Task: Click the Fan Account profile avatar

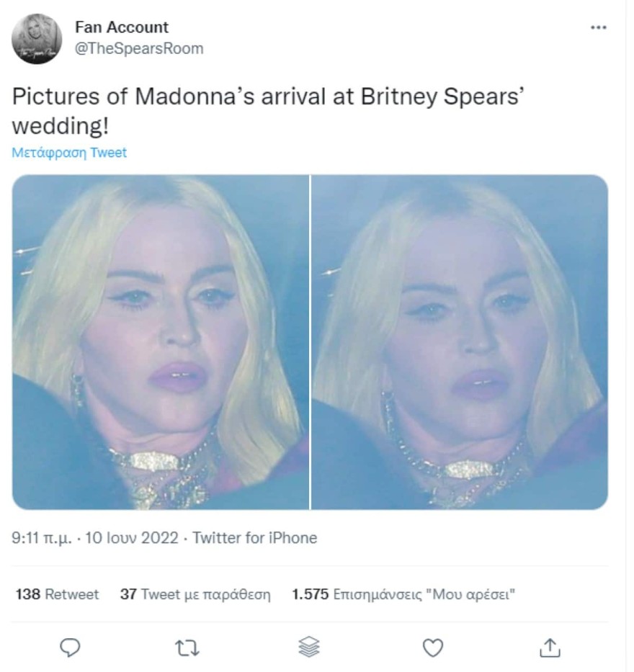Action: [37, 39]
